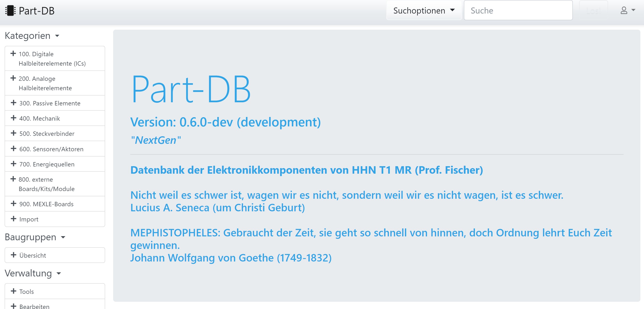
Task: Click the Part-DB brand title link
Action: 36,11
